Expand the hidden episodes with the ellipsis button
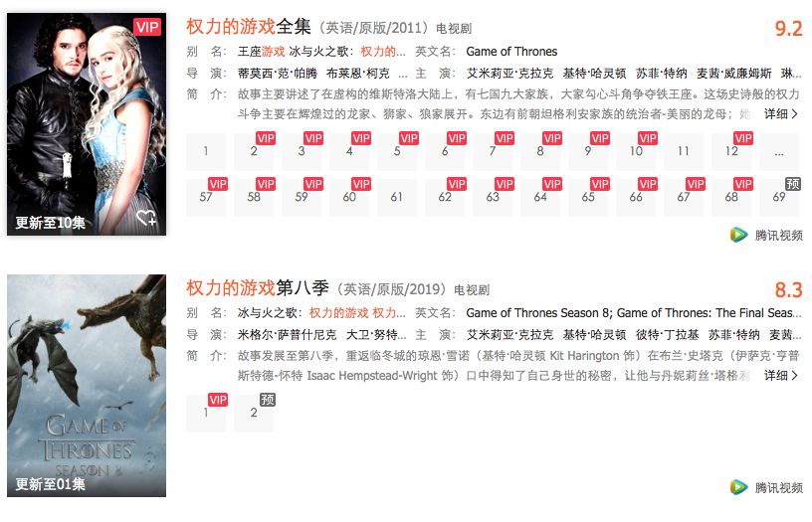812x522 pixels. coord(779,151)
